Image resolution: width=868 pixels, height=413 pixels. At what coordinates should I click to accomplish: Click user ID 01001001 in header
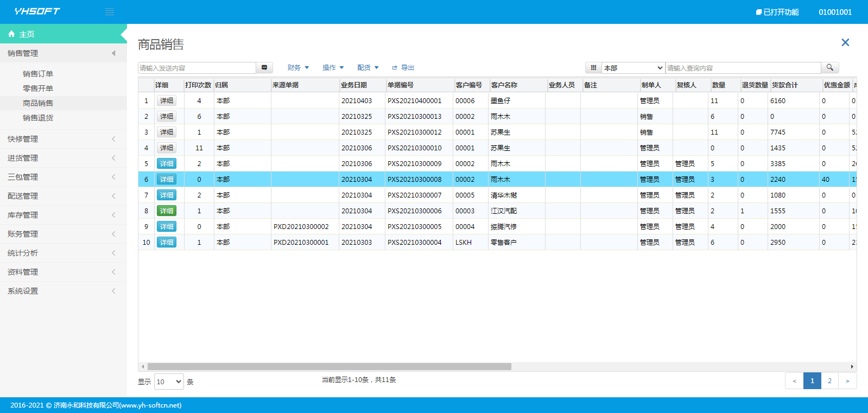click(x=835, y=12)
